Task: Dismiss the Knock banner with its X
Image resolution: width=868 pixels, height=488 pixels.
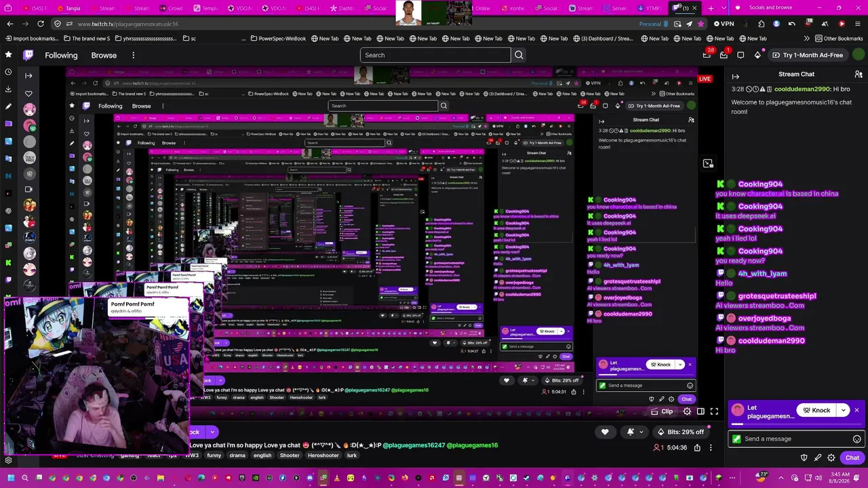Action: click(856, 411)
